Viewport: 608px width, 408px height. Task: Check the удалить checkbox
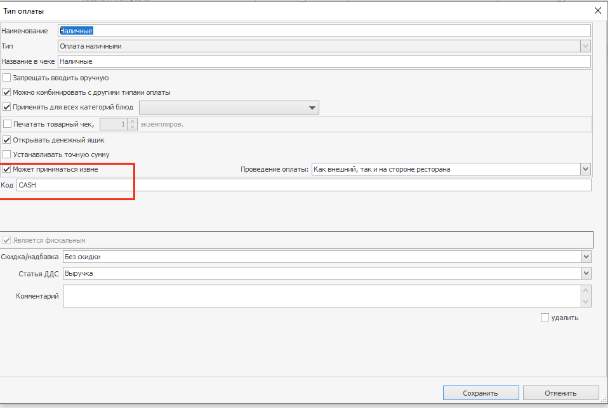(x=545, y=318)
